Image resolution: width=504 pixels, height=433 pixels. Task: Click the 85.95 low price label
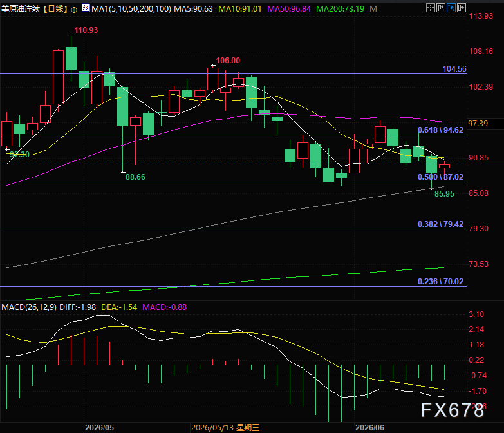[x=445, y=194]
